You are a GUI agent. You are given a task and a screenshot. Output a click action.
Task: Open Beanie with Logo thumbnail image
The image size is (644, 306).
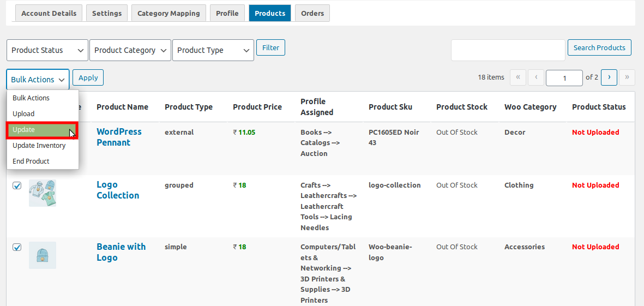(43, 255)
